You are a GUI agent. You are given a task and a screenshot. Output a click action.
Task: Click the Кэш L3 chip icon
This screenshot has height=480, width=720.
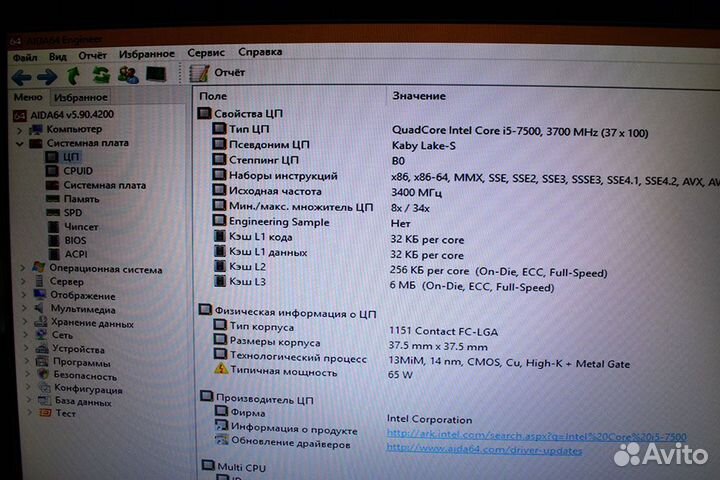coord(220,281)
